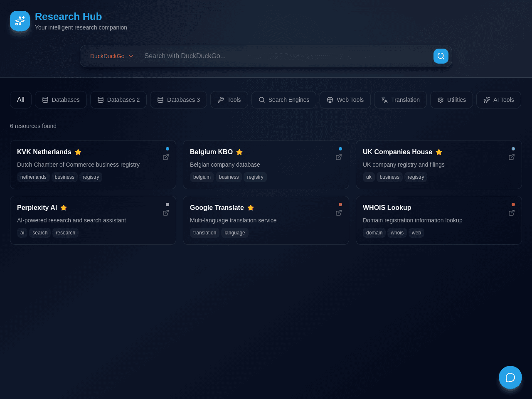Click 'AI-powered research and search assistant' description
The height and width of the screenshot is (399, 532).
click(x=71, y=220)
